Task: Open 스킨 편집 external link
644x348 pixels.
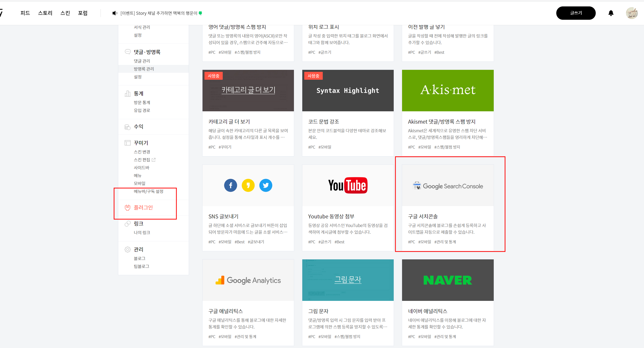Action: (x=145, y=160)
